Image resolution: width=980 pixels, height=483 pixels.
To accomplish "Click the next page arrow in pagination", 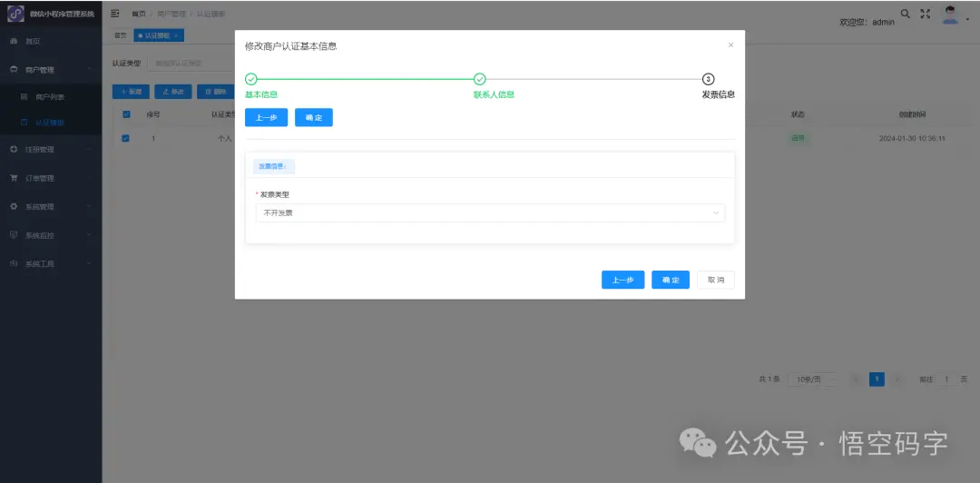I will click(898, 379).
